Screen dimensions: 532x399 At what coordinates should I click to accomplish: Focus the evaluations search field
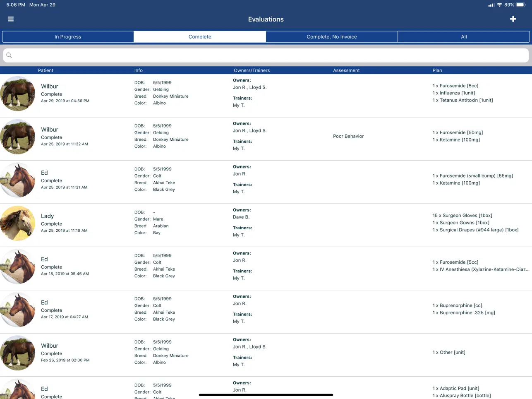click(x=266, y=55)
